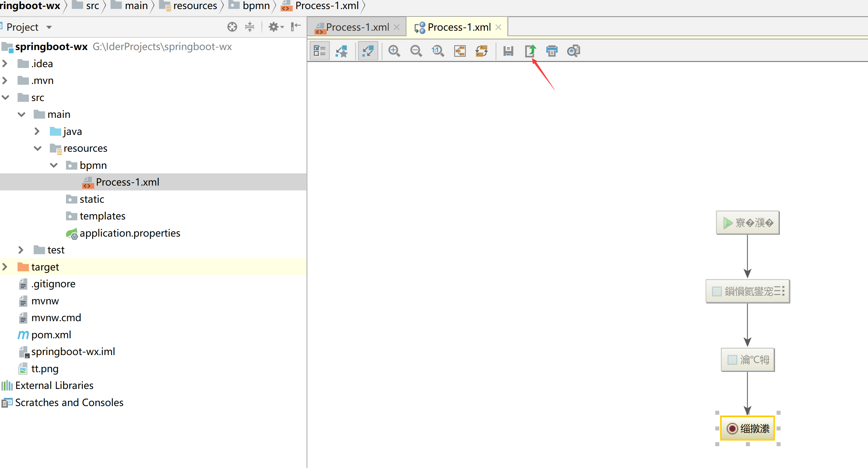The image size is (868, 468).
Task: Toggle visibility of .mvn folder
Action: coord(5,81)
